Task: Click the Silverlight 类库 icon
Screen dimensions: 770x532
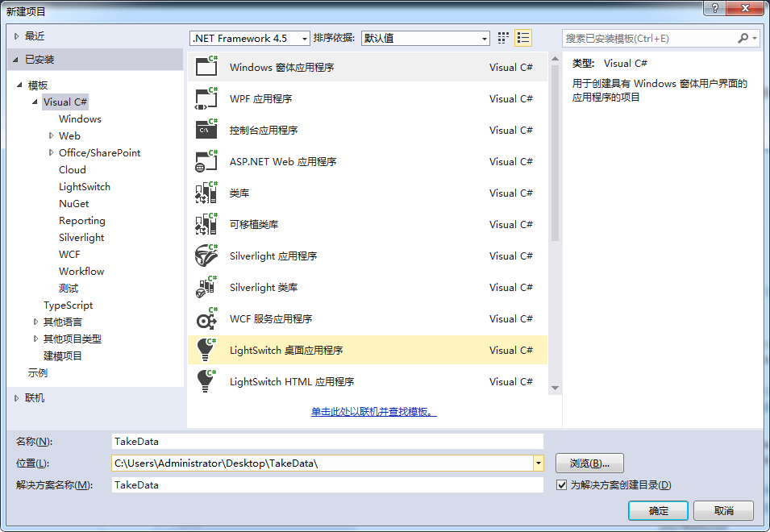Action: point(206,287)
